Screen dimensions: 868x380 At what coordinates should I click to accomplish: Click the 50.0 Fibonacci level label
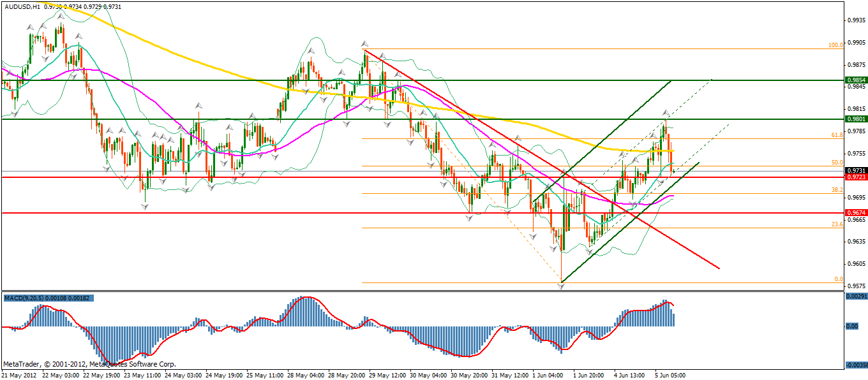pos(837,163)
